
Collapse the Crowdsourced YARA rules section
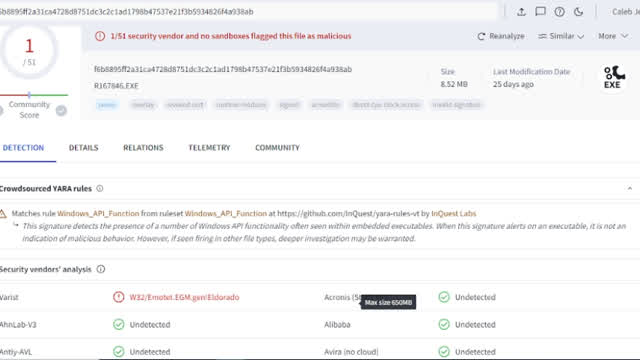click(630, 189)
